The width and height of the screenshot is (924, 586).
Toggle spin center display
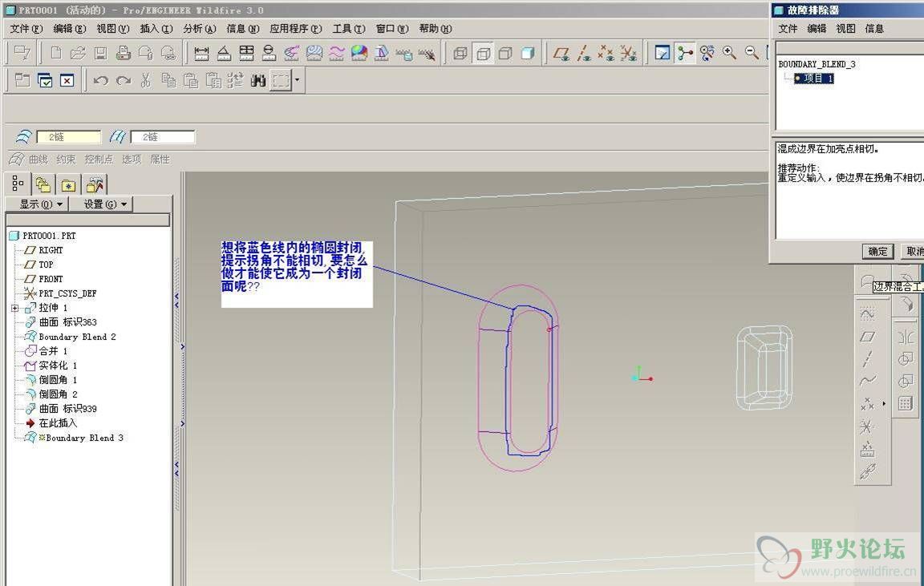[x=684, y=53]
